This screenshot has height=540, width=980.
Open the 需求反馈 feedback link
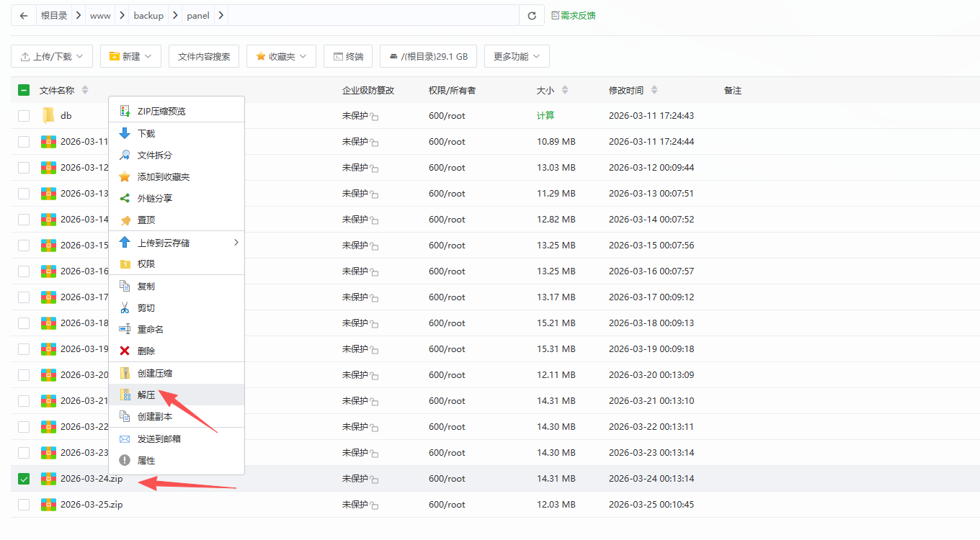tap(573, 14)
